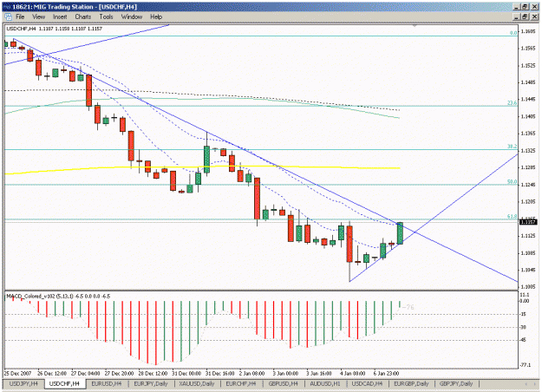The image size is (542, 392).
Task: Open the AUDUSD,H1 chart tab
Action: [x=325, y=383]
